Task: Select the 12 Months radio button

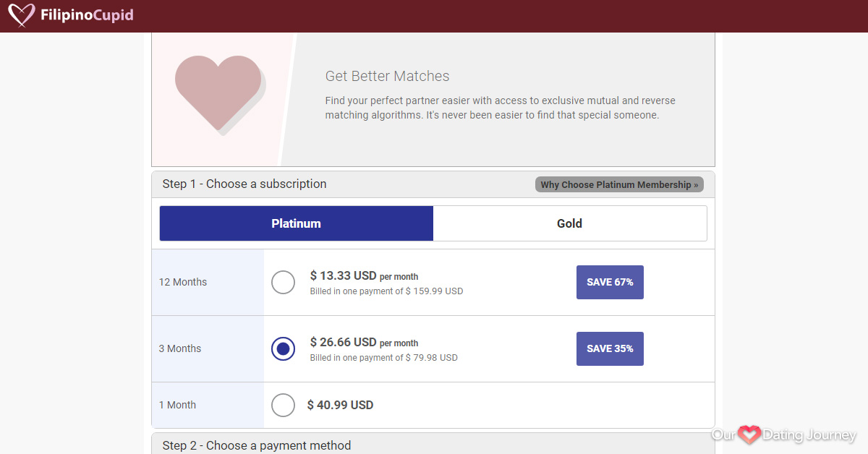Action: (283, 282)
